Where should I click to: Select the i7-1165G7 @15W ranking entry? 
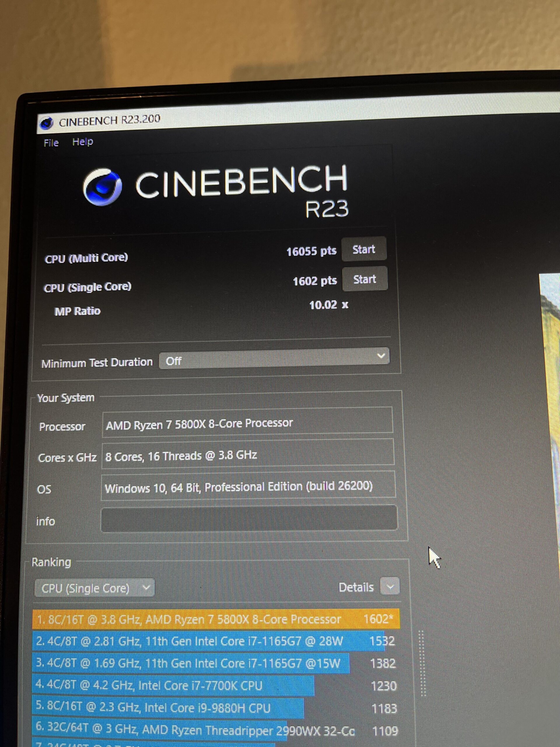(x=215, y=663)
